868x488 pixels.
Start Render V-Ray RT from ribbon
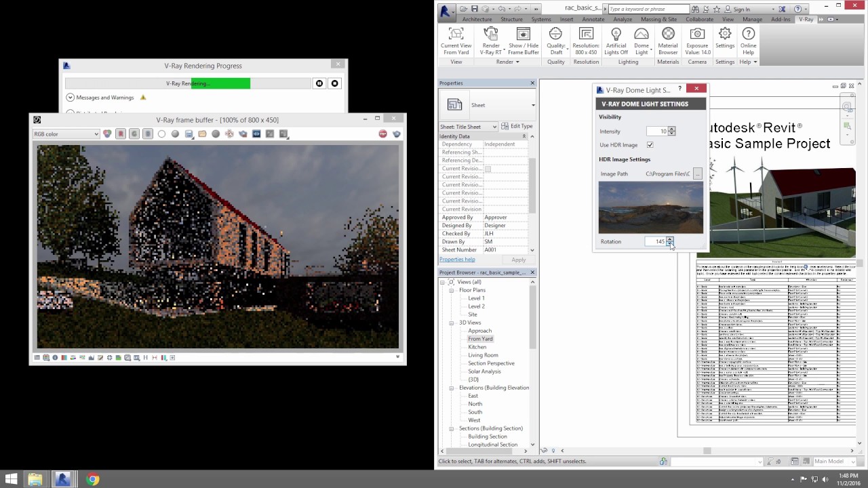(x=491, y=41)
